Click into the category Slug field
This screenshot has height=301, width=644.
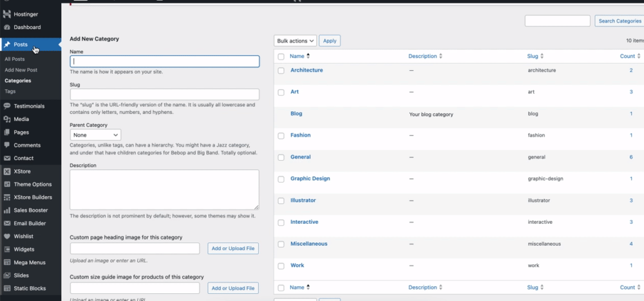coord(164,94)
